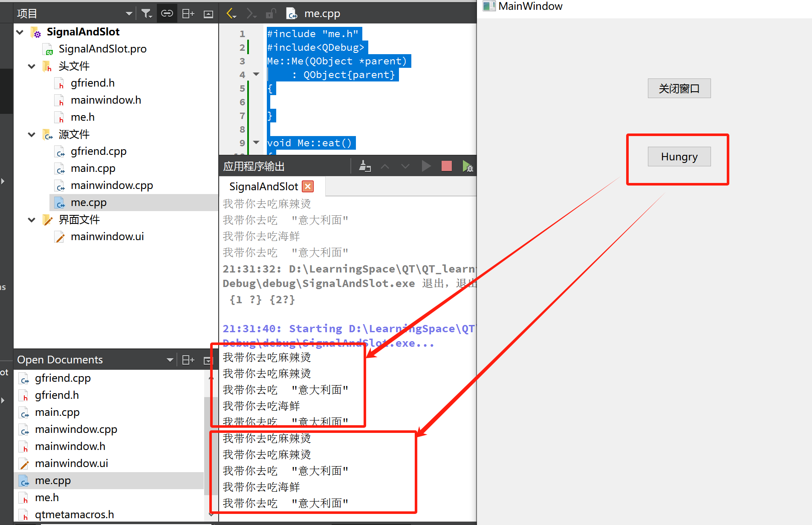Click the split icon in the 项目 panel header
The width and height of the screenshot is (812, 525).
(x=188, y=14)
